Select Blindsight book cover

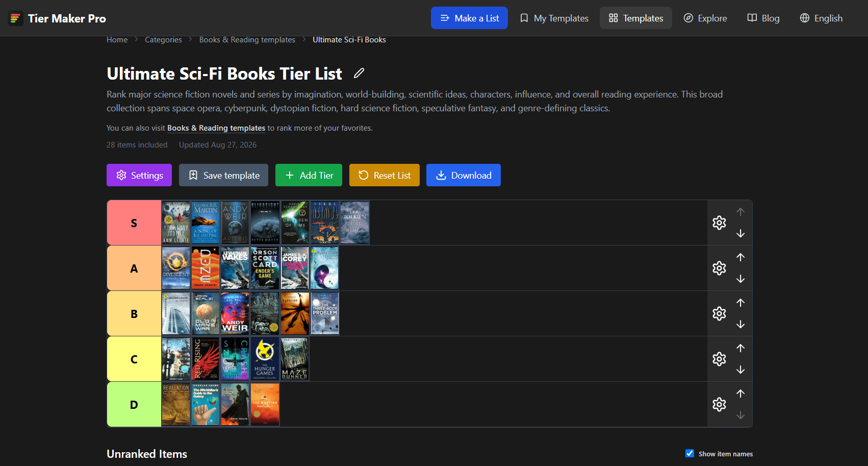(265, 223)
